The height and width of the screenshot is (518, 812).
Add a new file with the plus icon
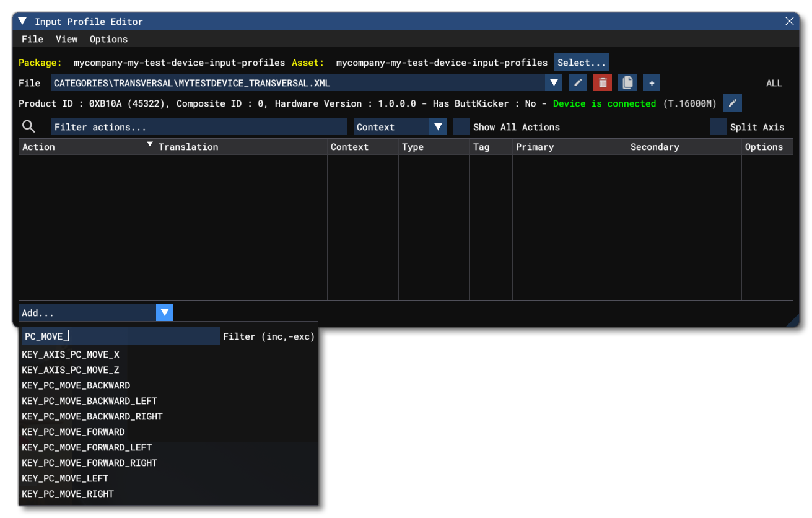651,82
